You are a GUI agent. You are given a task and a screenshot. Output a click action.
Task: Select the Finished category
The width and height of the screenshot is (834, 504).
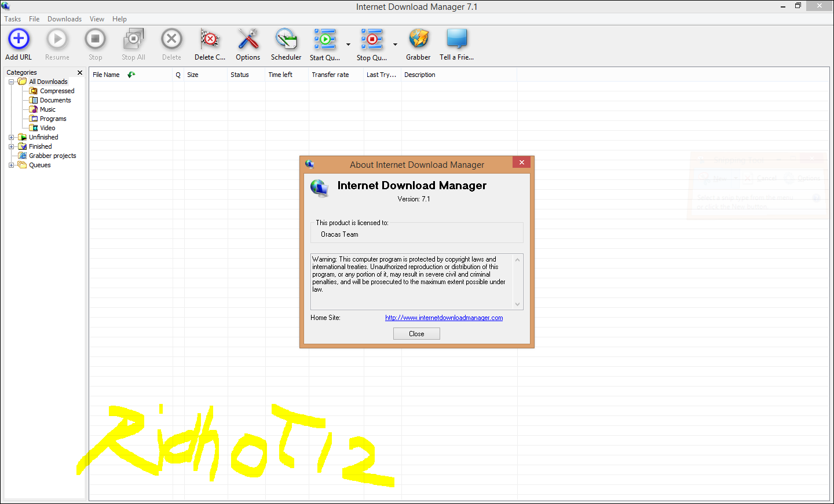point(40,146)
